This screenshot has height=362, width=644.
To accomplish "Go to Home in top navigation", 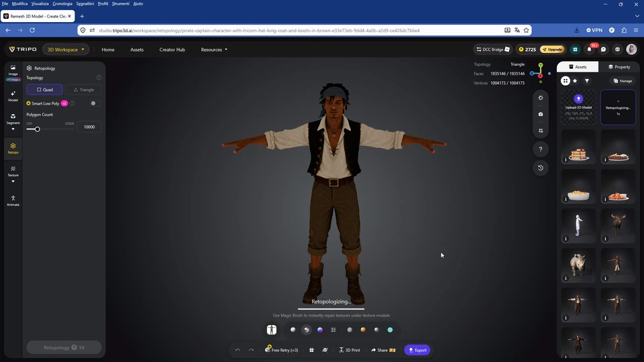I will coord(108,50).
